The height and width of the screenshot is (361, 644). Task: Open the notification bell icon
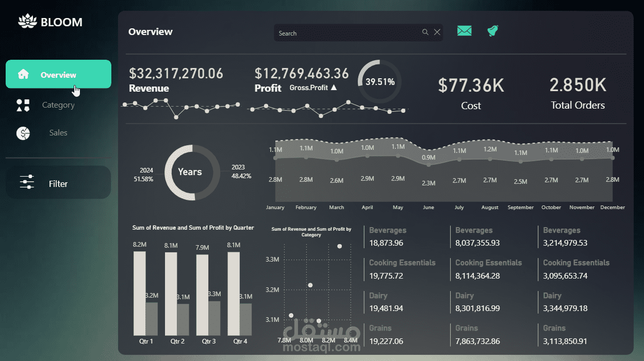click(492, 31)
